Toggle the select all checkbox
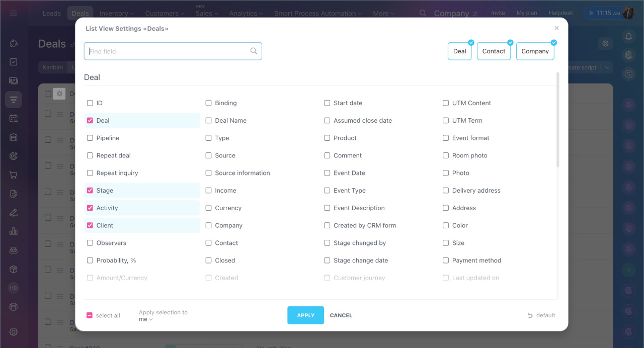Viewport: 644px width, 348px height. pyautogui.click(x=90, y=315)
